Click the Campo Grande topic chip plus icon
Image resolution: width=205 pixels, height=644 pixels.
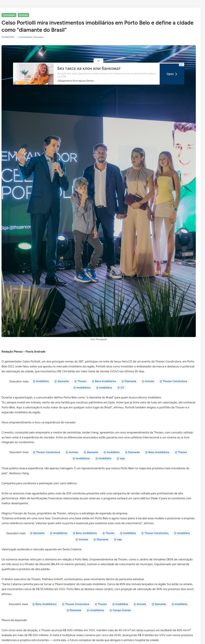pos(111,610)
